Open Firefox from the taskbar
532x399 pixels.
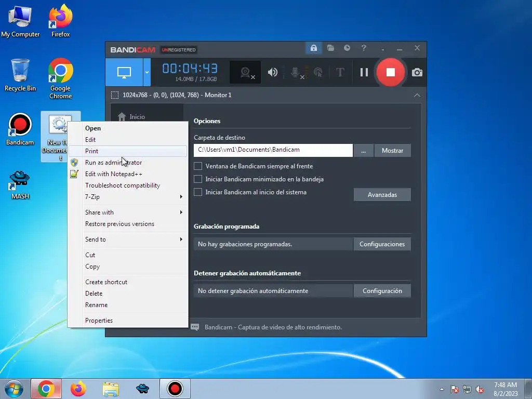tap(78, 389)
